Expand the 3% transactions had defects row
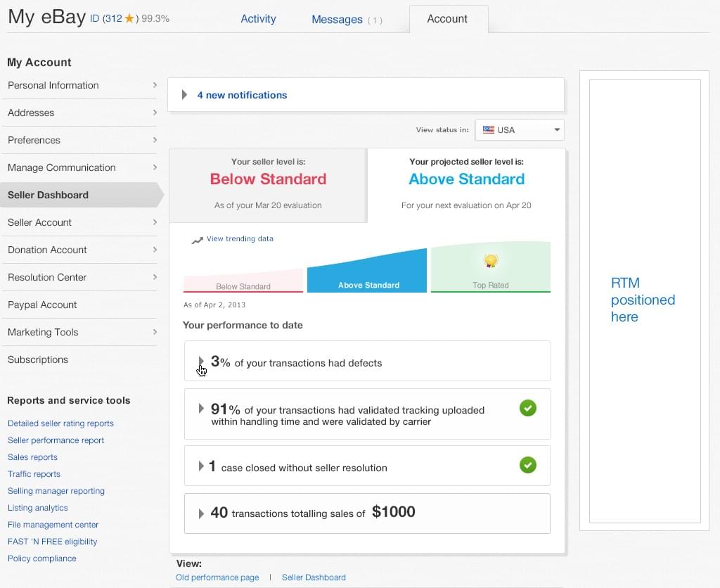 (200, 362)
